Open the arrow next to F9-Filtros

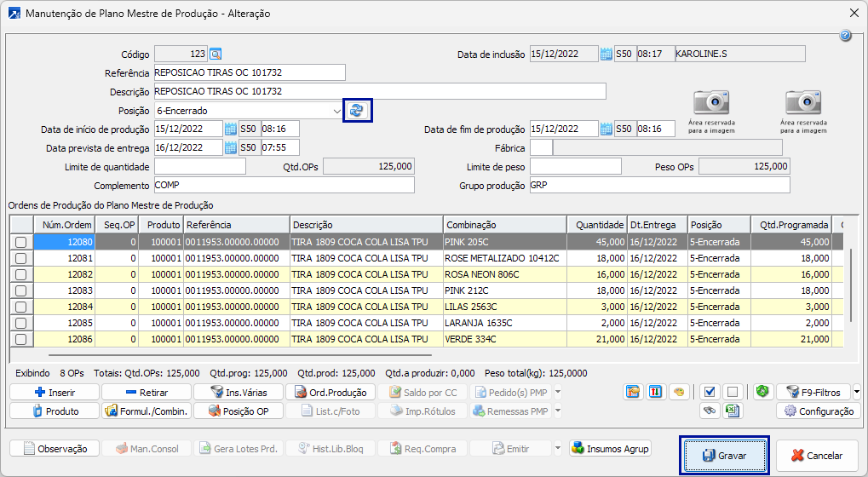[x=856, y=393]
